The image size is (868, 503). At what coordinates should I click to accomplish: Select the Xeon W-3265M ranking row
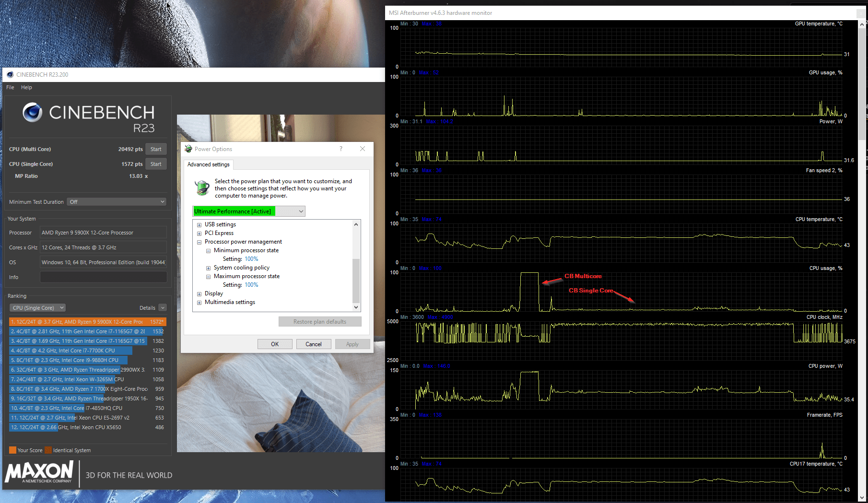point(87,379)
